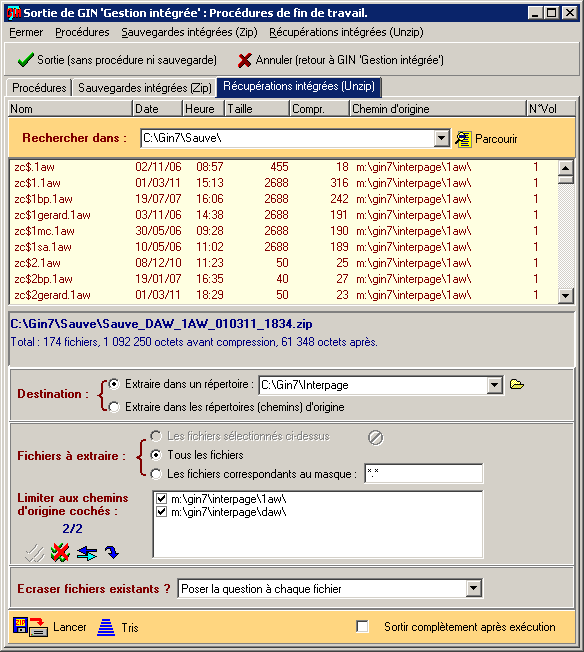Viewport: 584px width, 652px height.
Task: Click the blue curved arrow icon
Action: tap(112, 552)
